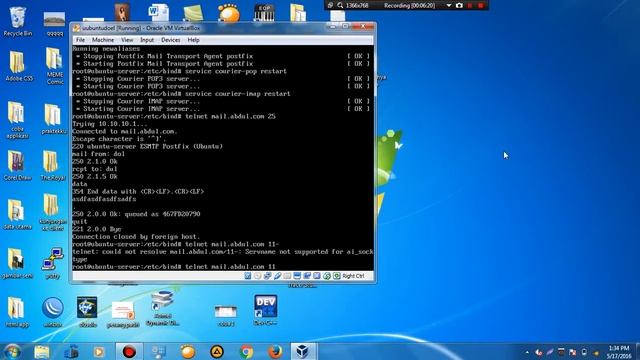Select the html app folder on the desktop
The height and width of the screenshot is (360, 640).
coord(17,312)
